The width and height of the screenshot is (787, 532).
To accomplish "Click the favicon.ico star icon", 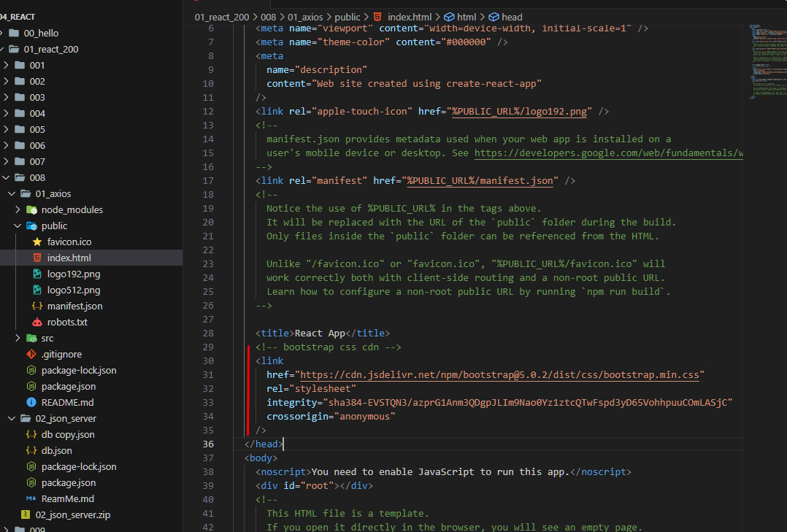I will point(37,242).
